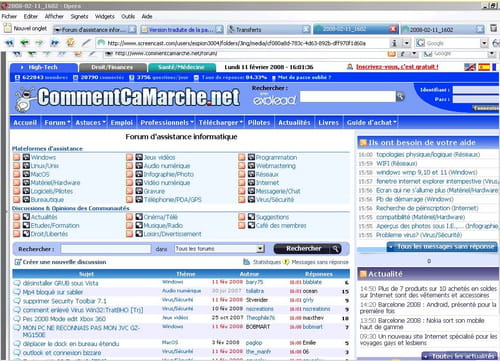The image size is (500, 361).
Task: Click the rewind navigation icon in Opera toolbar
Action: pyautogui.click(x=9, y=43)
